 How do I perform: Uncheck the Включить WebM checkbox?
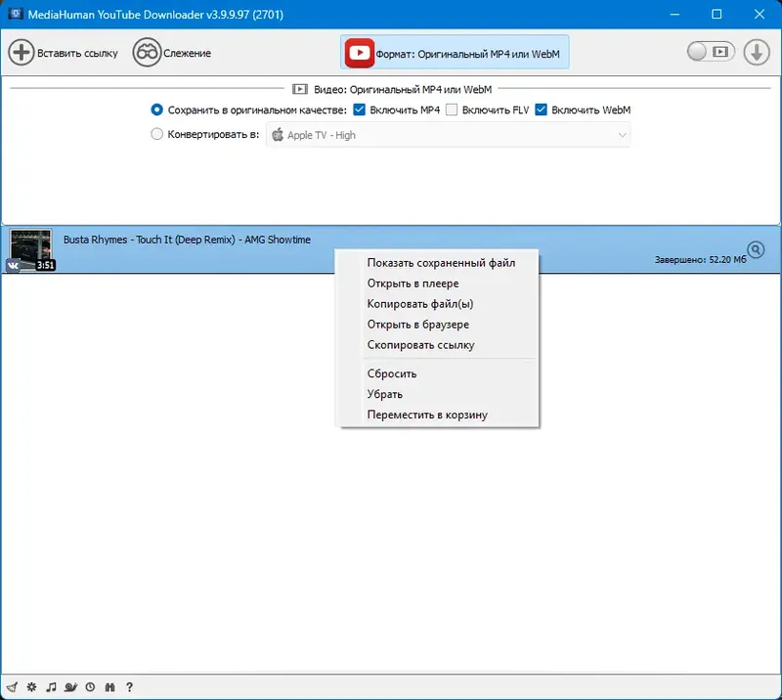click(x=542, y=109)
